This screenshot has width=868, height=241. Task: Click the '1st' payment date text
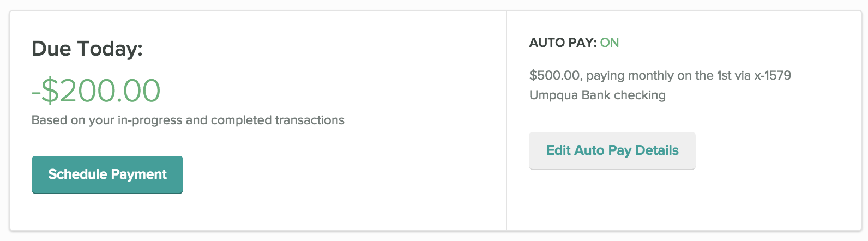click(724, 75)
